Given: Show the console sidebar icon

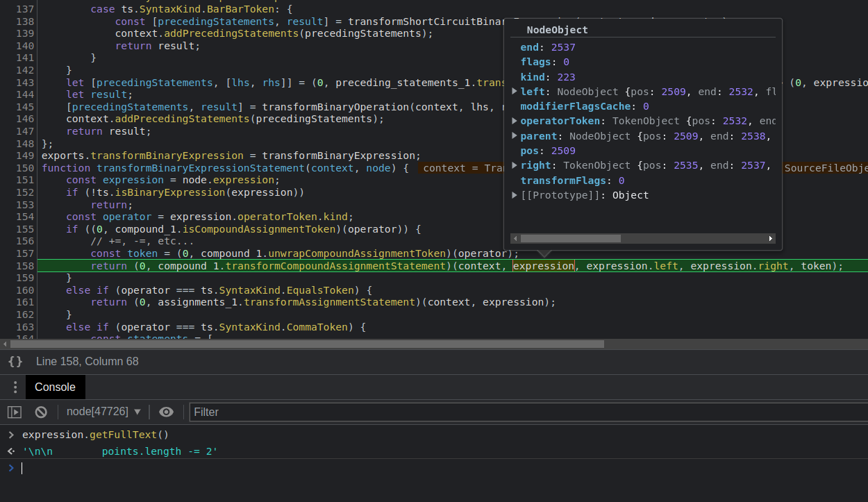Looking at the screenshot, I should [x=15, y=412].
